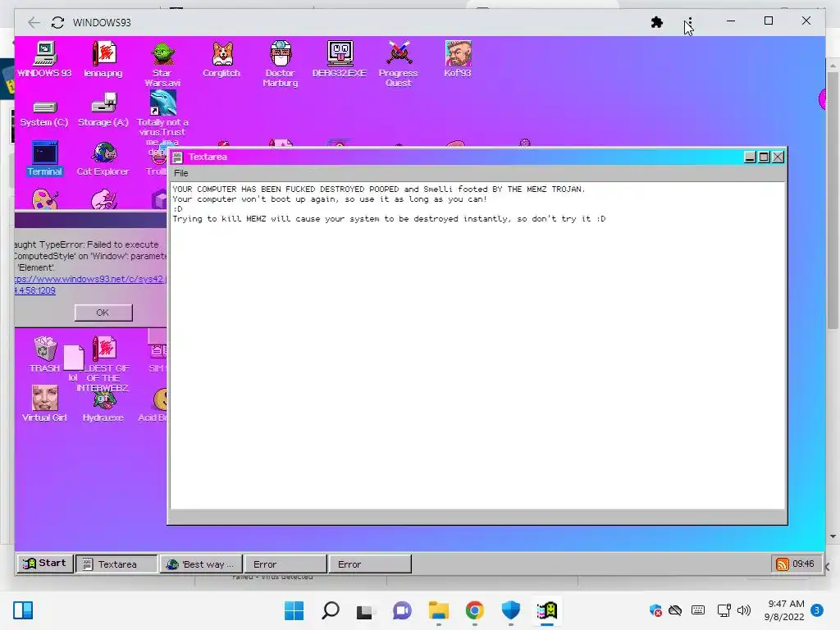Open Windows taskbar Search
This screenshot has width=840, height=630.
330,610
